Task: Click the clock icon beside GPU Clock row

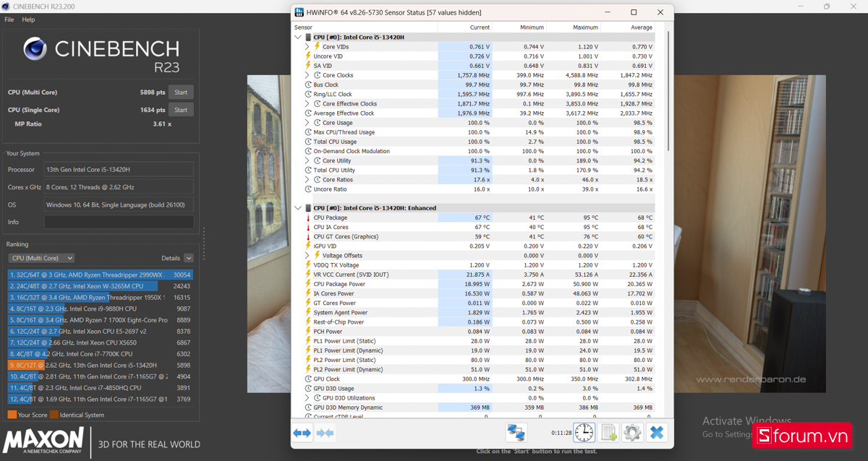Action: [x=309, y=379]
